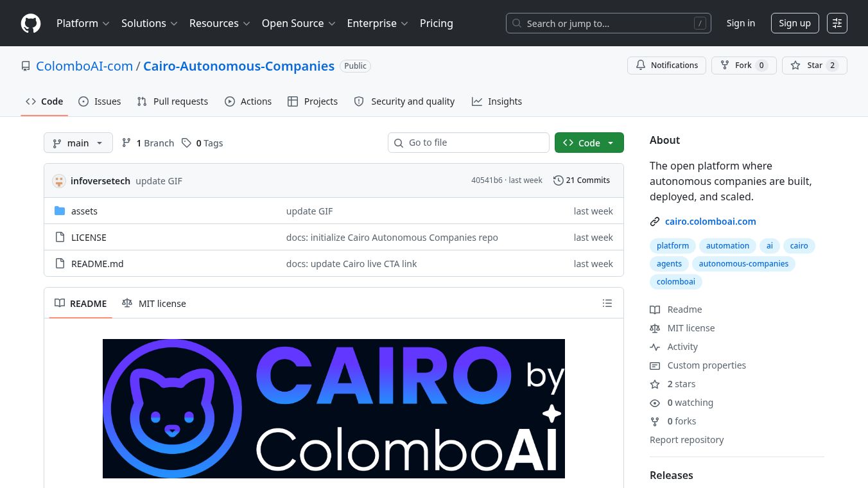
Task: Select the Code repository tab
Action: coord(44,101)
